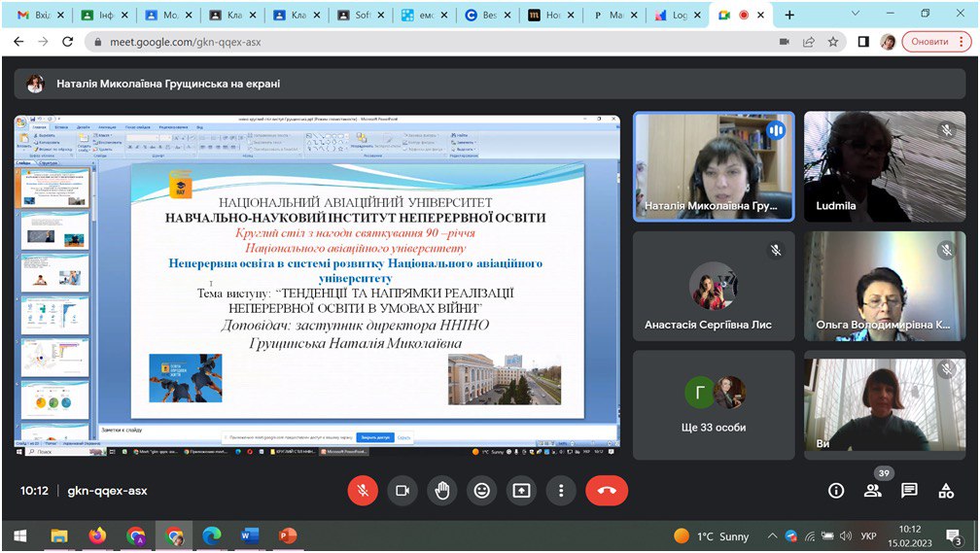Select the Ще 33 особи tile
The width and height of the screenshot is (980, 553).
pyautogui.click(x=714, y=404)
